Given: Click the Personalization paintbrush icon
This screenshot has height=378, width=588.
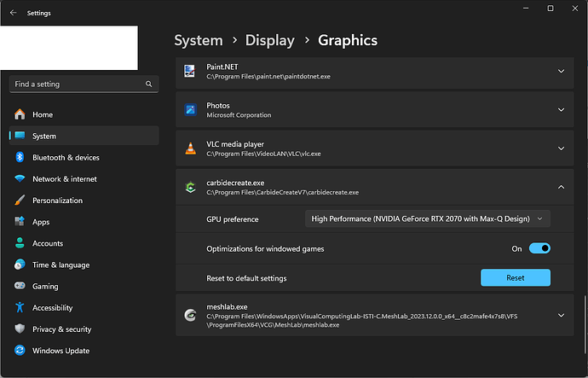Looking at the screenshot, I should [x=20, y=200].
